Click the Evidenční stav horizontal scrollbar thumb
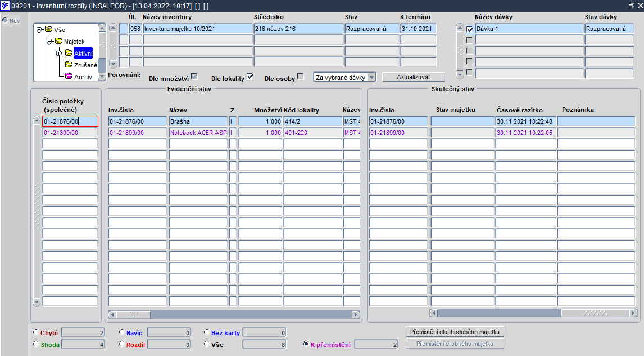Screen dimensions: 644x356 tap(134, 314)
